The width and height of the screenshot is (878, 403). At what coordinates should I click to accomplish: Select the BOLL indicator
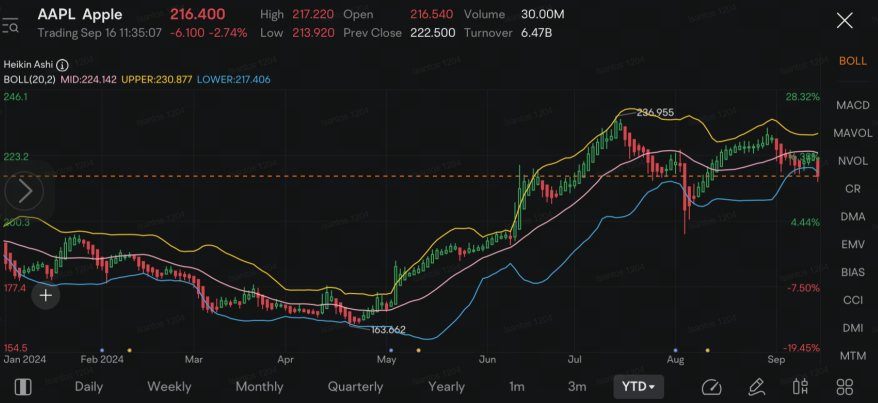tap(852, 61)
